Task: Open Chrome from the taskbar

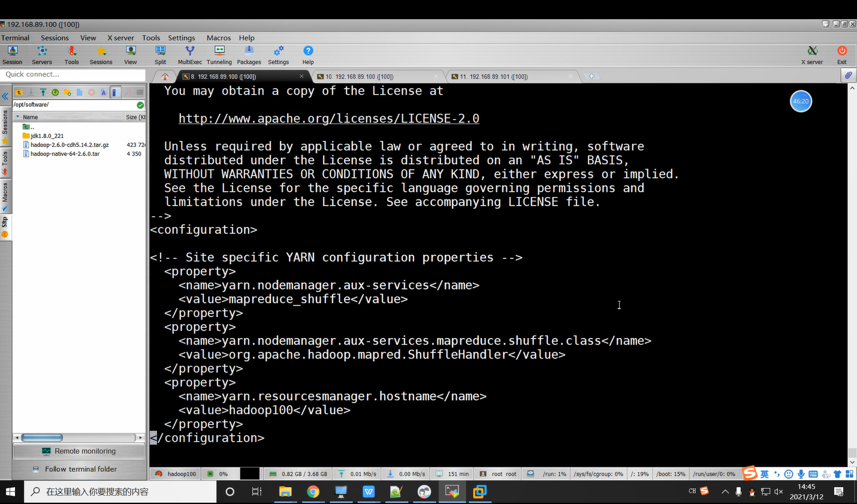Action: (313, 492)
